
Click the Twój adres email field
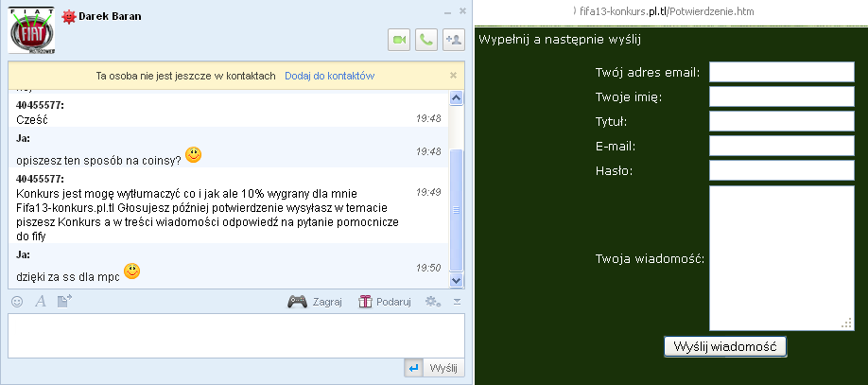782,72
